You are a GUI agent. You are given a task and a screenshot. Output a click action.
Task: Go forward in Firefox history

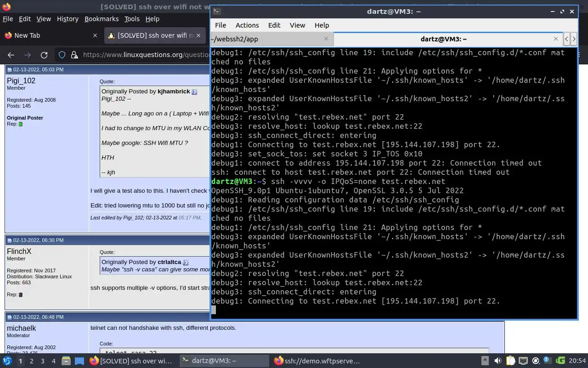coord(28,55)
